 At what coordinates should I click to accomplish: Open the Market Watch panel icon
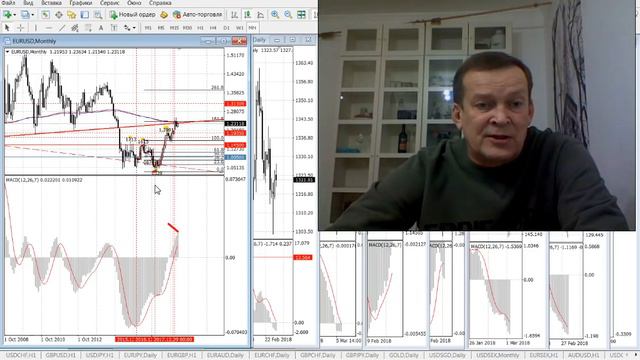pos(45,15)
